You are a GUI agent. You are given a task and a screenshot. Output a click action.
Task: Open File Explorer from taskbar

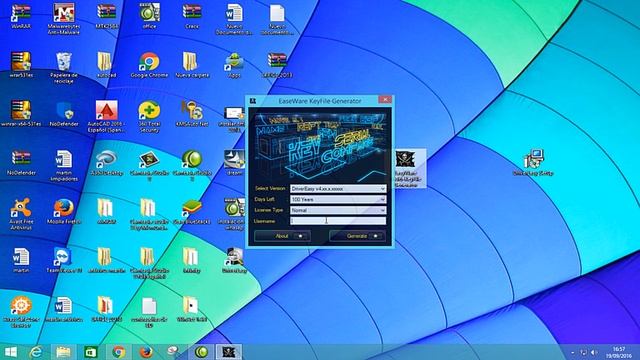tap(63, 352)
